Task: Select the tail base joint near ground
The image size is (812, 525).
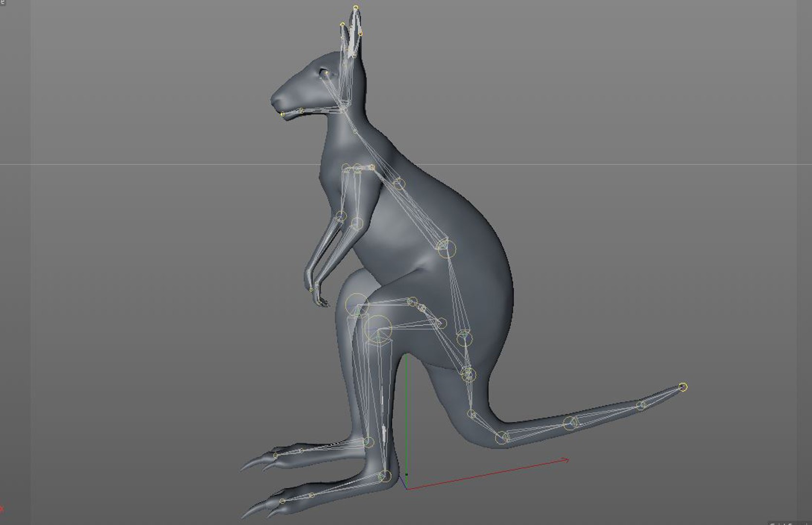Action: 502,437
